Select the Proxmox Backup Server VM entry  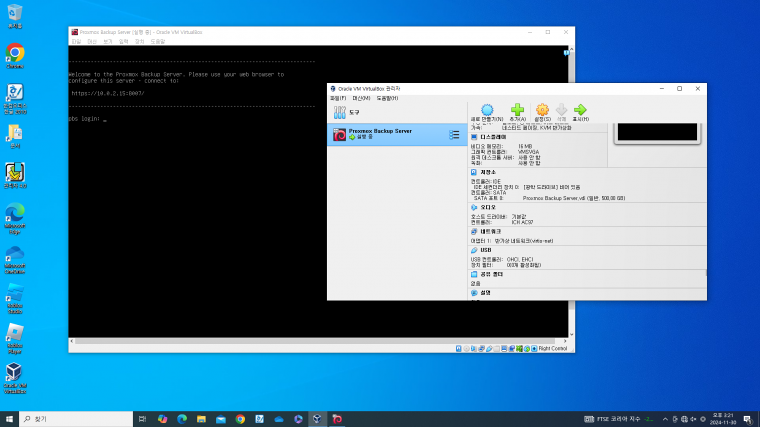(x=397, y=134)
